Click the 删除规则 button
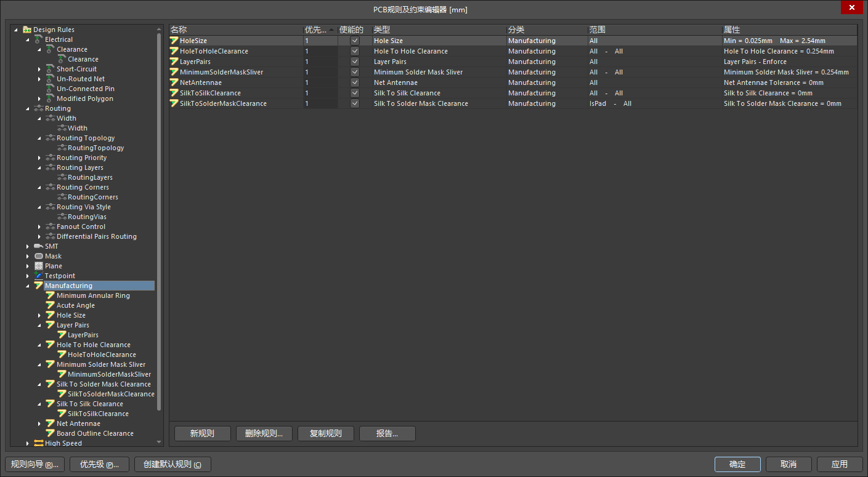Screen dimensions: 868x477 264,433
